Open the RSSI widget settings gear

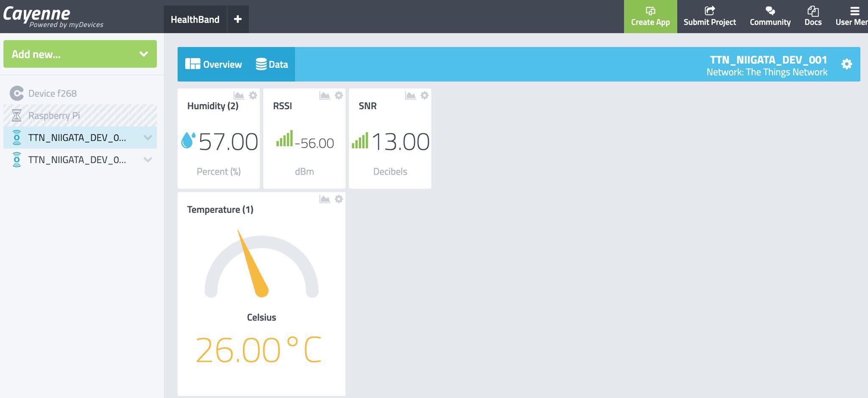(x=339, y=95)
